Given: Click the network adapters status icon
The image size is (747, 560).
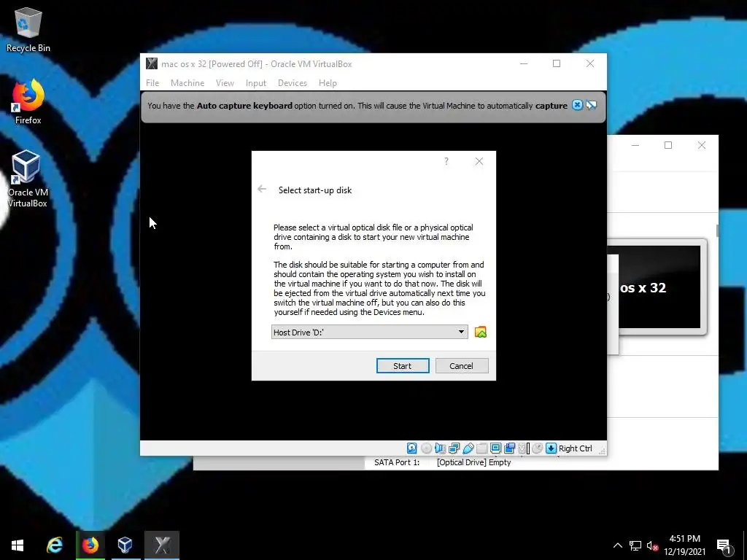Looking at the screenshot, I should coord(454,448).
